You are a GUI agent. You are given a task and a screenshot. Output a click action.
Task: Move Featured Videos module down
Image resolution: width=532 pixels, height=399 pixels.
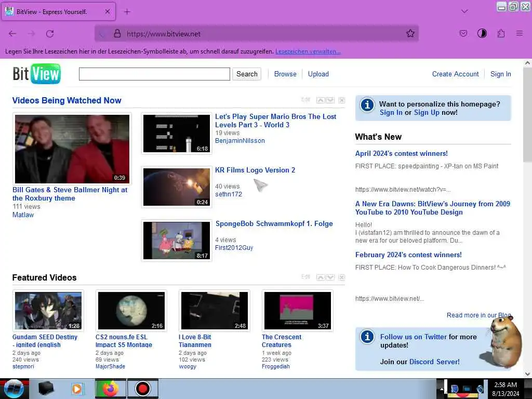[x=330, y=277]
